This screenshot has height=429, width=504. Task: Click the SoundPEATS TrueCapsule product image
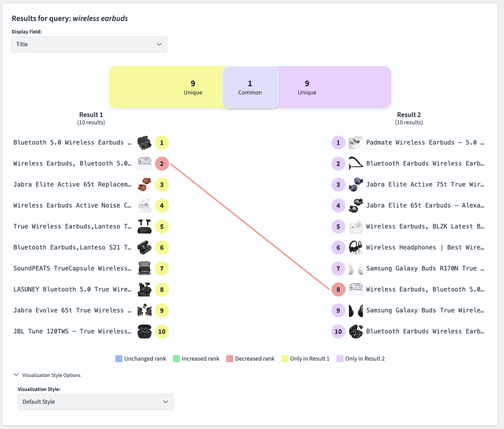pyautogui.click(x=145, y=269)
